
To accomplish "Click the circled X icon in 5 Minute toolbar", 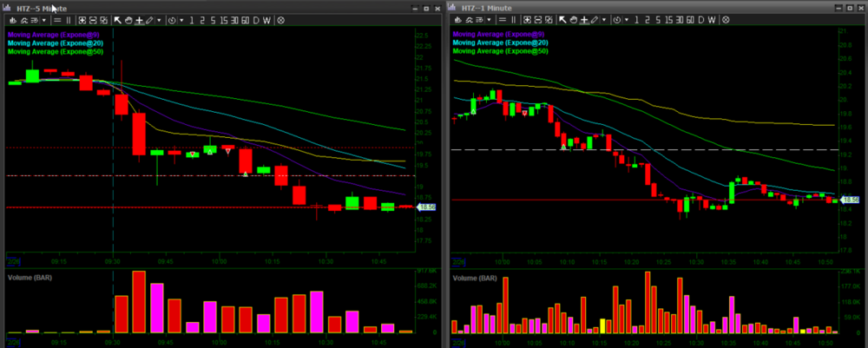I will point(280,19).
